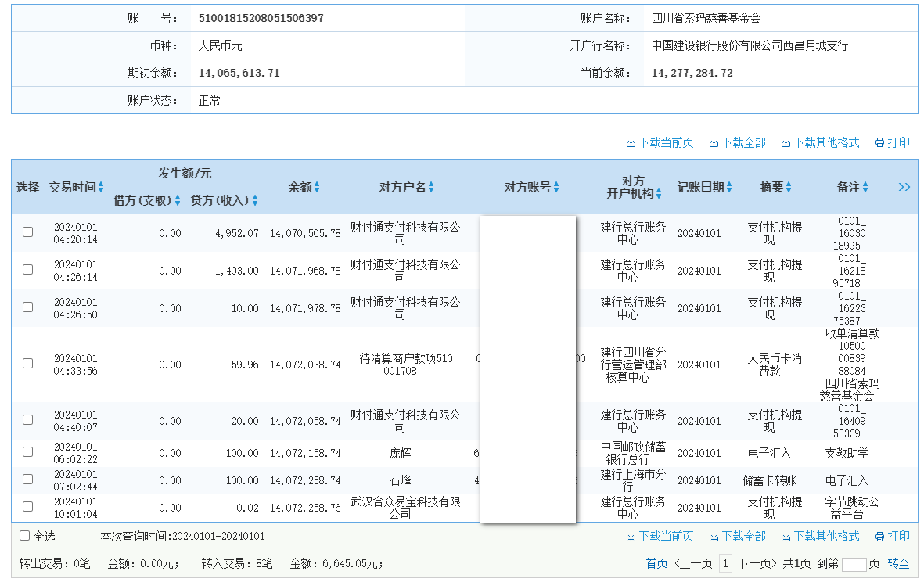Image resolution: width=924 pixels, height=582 pixels.
Task: Click current balance 14,277,284.72
Action: tap(692, 73)
